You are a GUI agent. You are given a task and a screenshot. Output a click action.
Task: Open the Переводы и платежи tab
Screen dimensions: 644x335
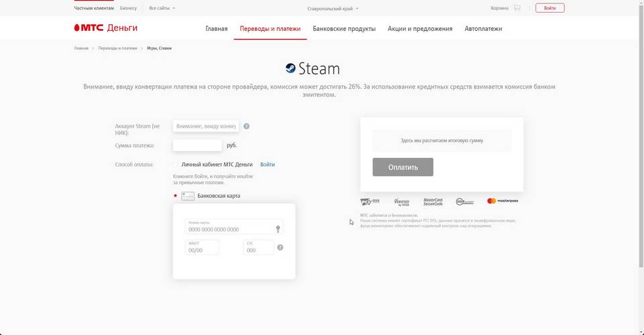click(270, 29)
